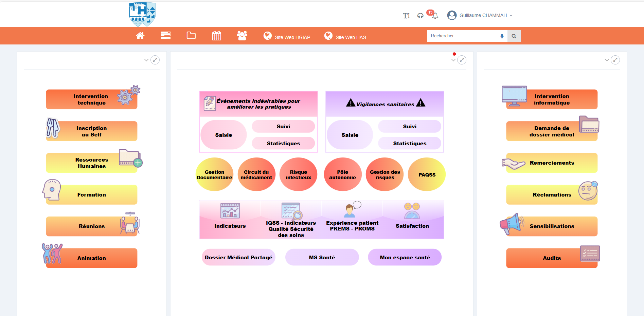The width and height of the screenshot is (644, 316).
Task: Open the users group icon
Action: click(x=242, y=36)
